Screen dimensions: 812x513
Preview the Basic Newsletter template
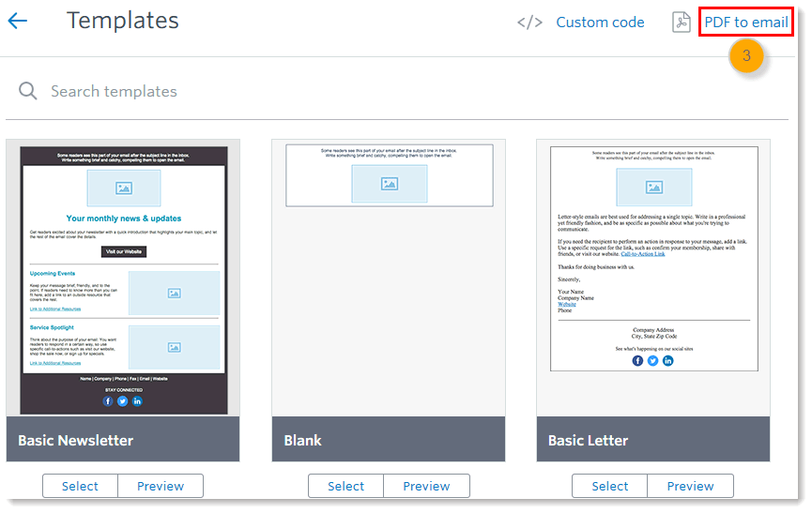[x=161, y=486]
